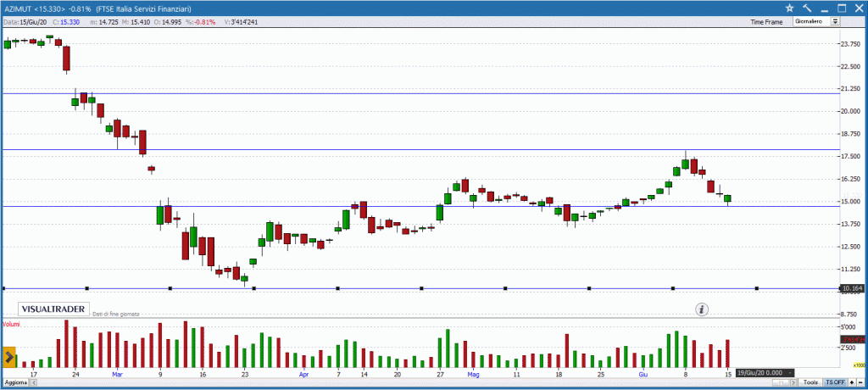Screen dimensions: 868x390
Task: Close the AZIMUT chart window
Action: pyautogui.click(x=859, y=8)
